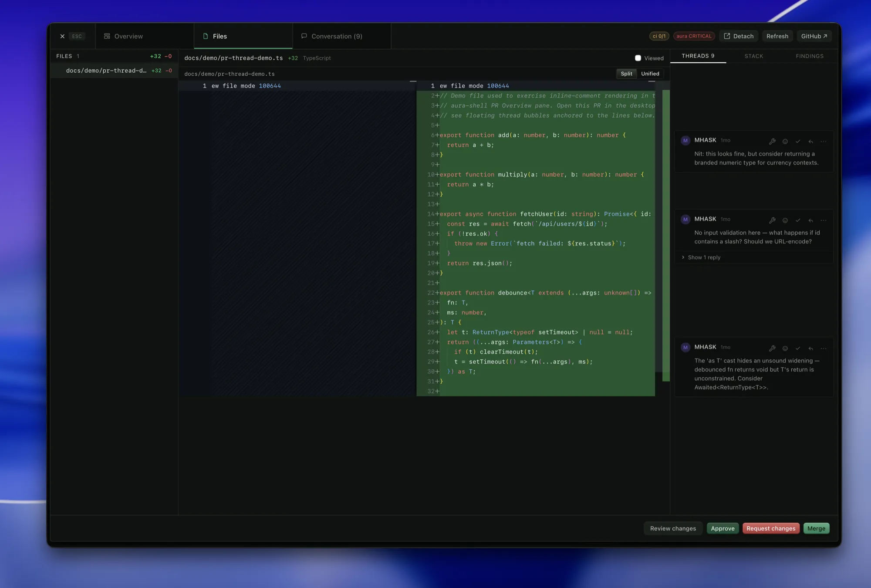The image size is (871, 588).
Task: Select docs/demo/pr-thread-d… file in sidebar
Action: tap(114, 71)
